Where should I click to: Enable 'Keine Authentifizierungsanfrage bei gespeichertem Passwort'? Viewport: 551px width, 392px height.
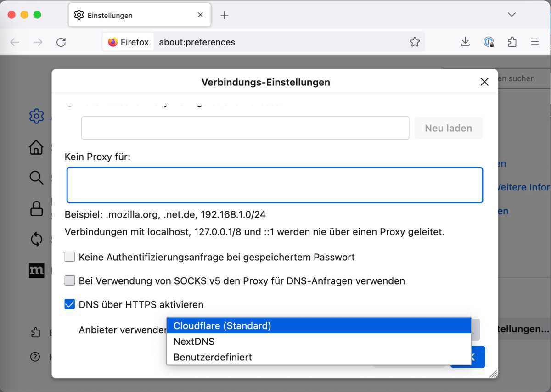click(x=69, y=257)
